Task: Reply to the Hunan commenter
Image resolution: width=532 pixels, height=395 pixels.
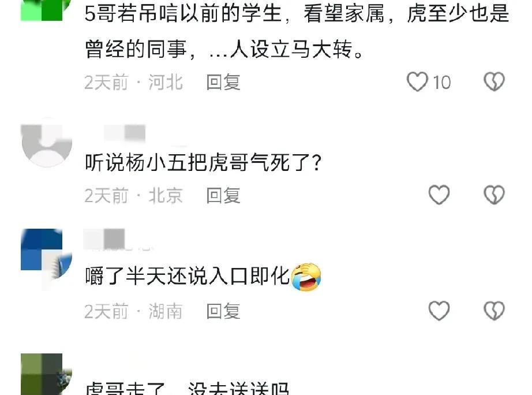Action: tap(223, 311)
